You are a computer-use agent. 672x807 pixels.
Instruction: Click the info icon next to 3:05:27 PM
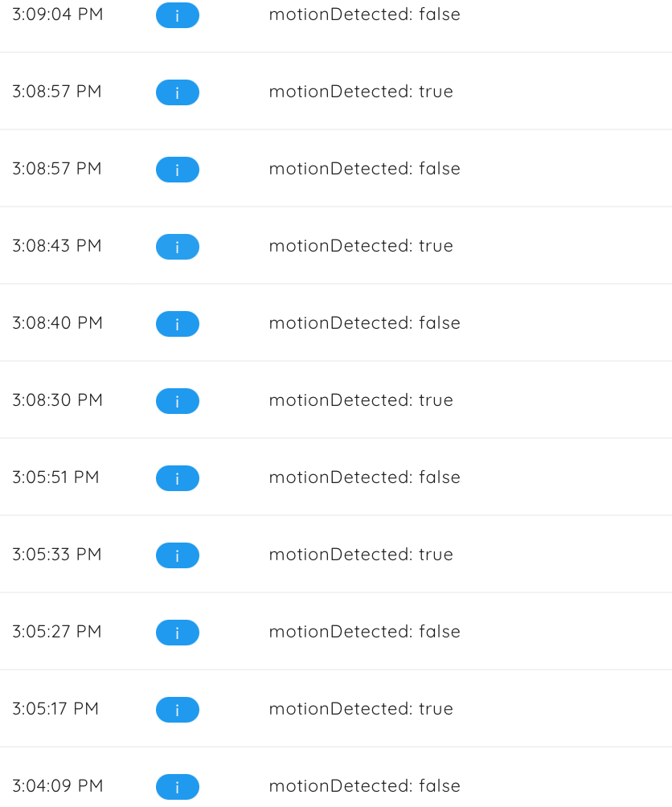tap(177, 633)
